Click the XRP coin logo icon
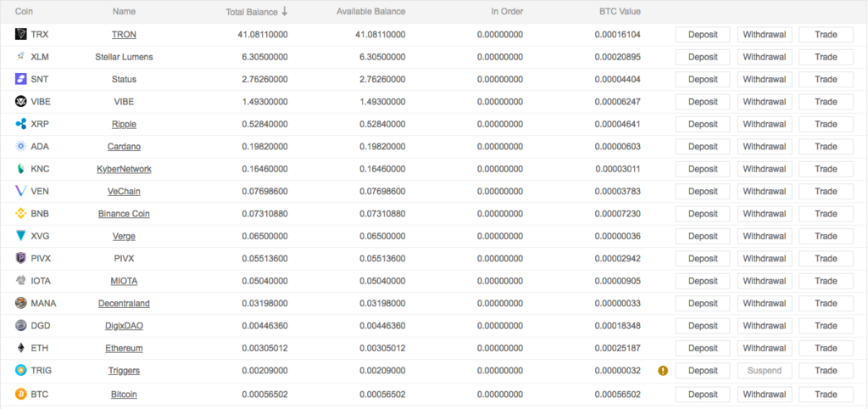Screen dimensions: 868x409 21,124
